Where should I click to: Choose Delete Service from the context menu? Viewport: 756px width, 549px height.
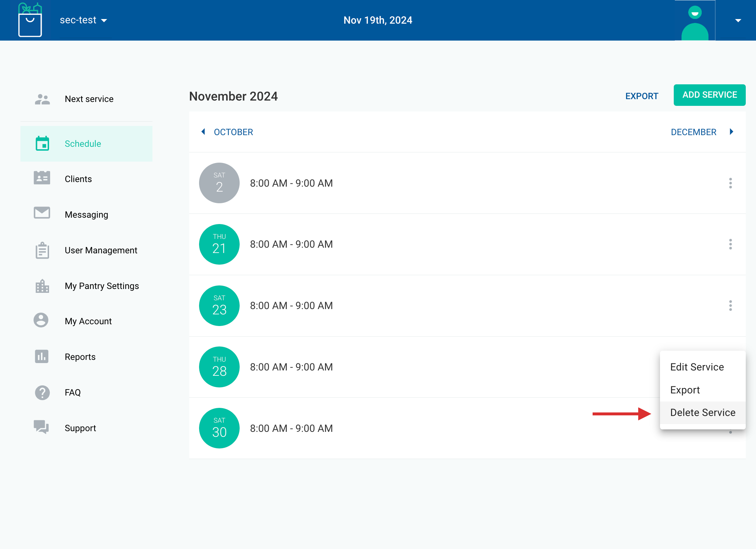pyautogui.click(x=702, y=412)
